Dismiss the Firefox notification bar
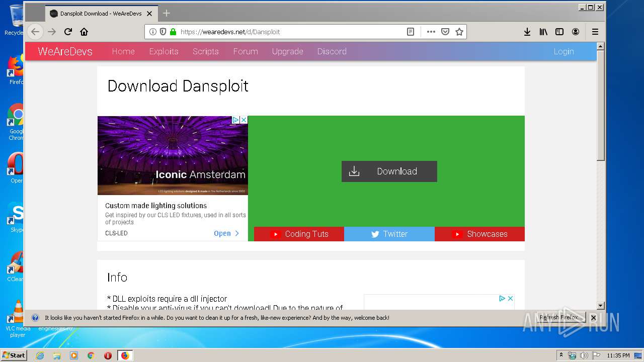 [x=593, y=318]
